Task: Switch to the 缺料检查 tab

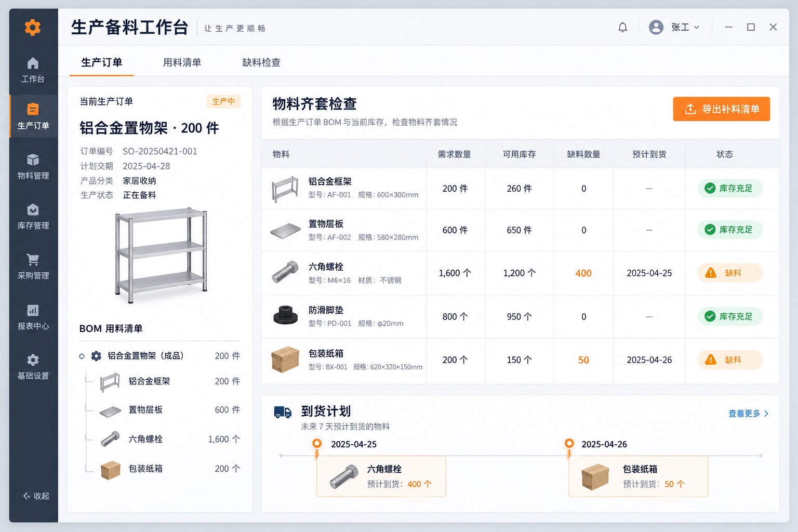Action: coord(261,62)
